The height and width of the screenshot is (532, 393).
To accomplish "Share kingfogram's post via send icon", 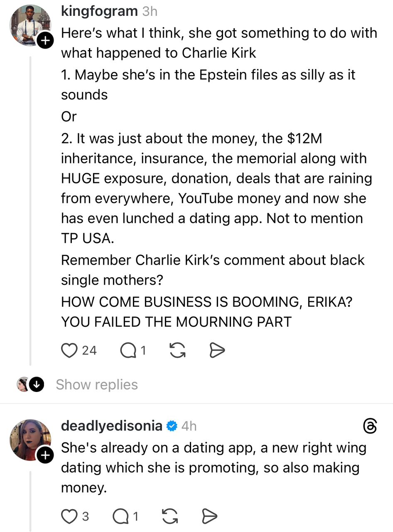I will point(217,351).
